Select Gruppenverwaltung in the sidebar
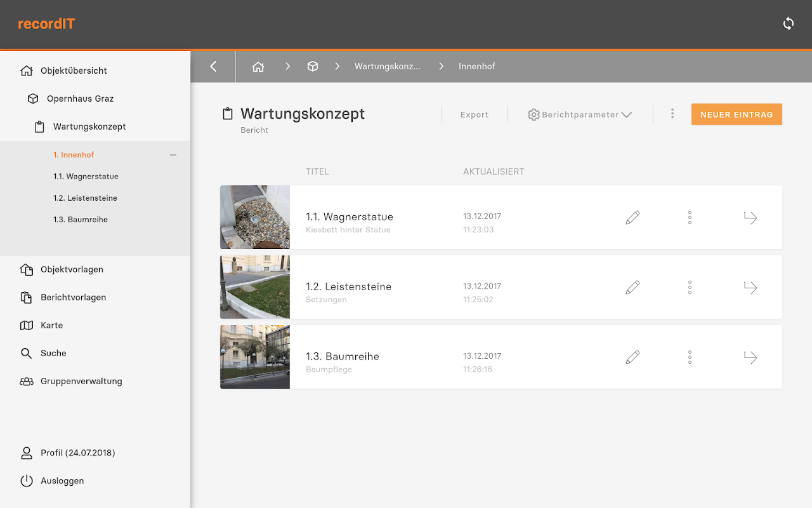This screenshot has height=508, width=812. pyautogui.click(x=81, y=381)
